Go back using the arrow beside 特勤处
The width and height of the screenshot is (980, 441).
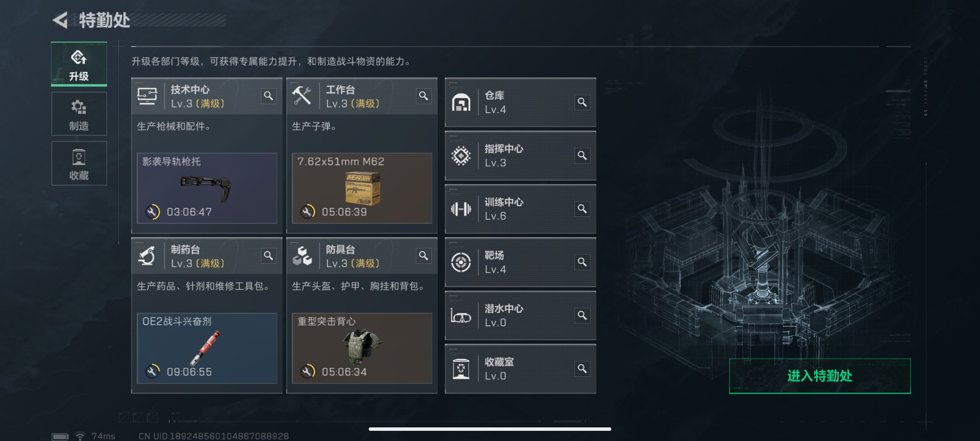point(60,20)
